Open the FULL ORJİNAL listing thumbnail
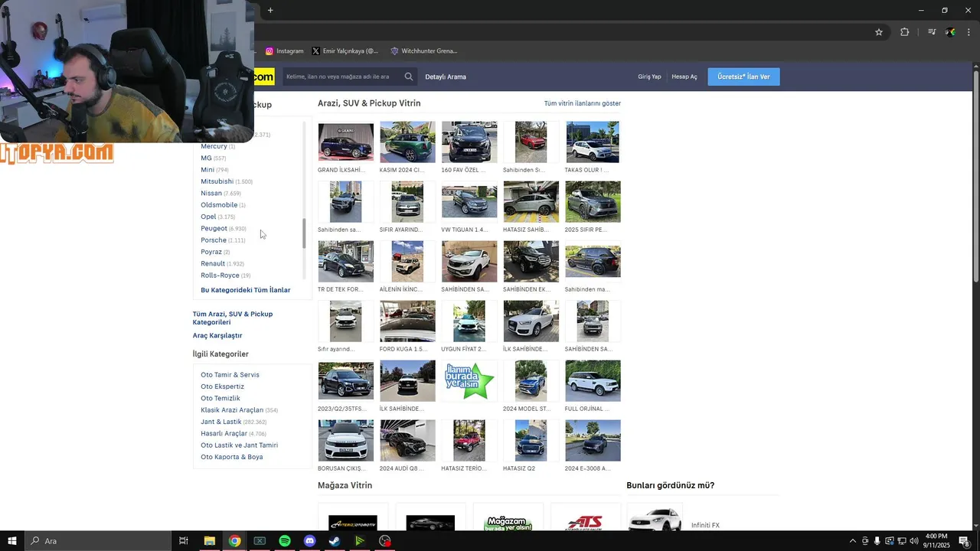 click(x=593, y=380)
